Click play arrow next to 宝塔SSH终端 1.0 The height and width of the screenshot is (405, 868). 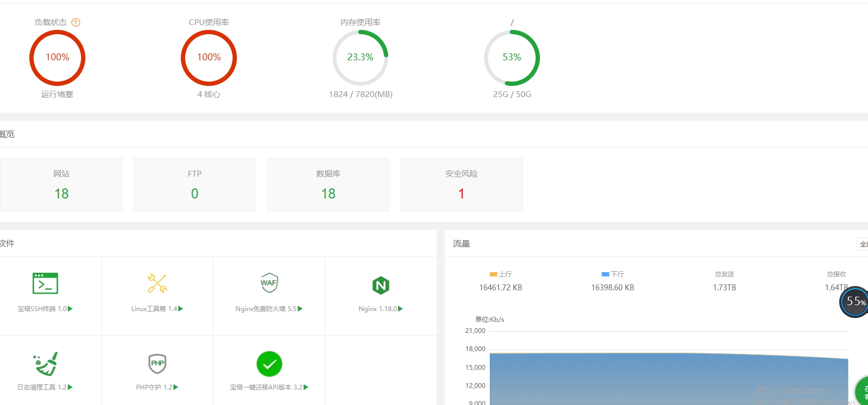point(70,309)
